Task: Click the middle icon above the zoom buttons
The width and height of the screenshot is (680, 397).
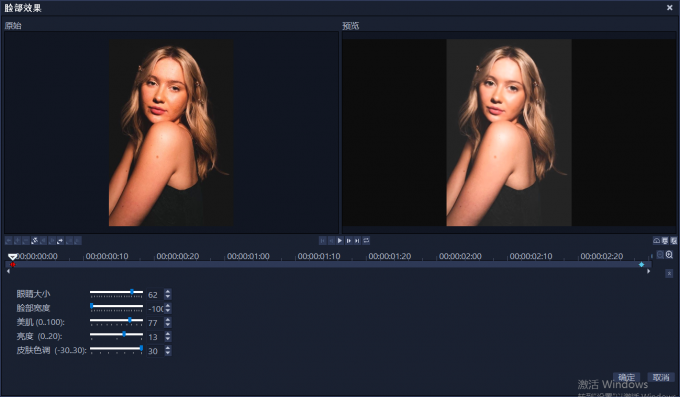Action: point(665,240)
